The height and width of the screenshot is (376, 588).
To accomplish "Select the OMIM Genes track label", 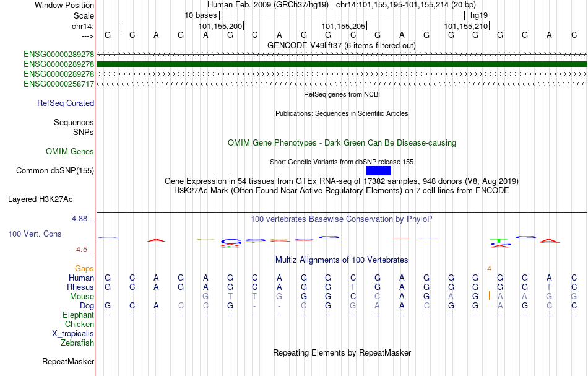I will (70, 151).
